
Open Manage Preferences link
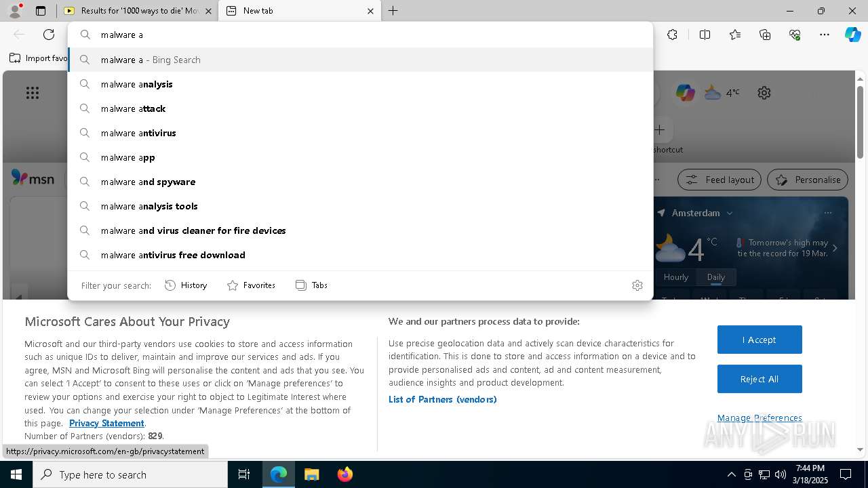click(759, 418)
